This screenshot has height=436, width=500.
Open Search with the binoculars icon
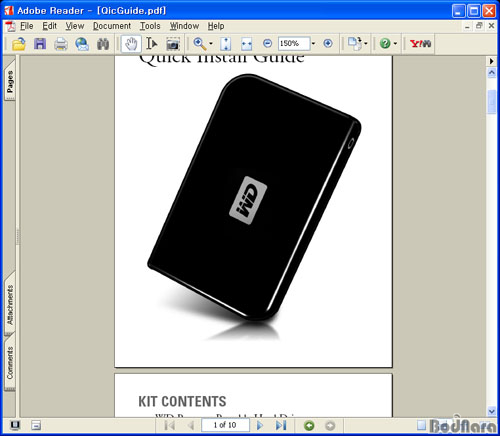[x=103, y=44]
